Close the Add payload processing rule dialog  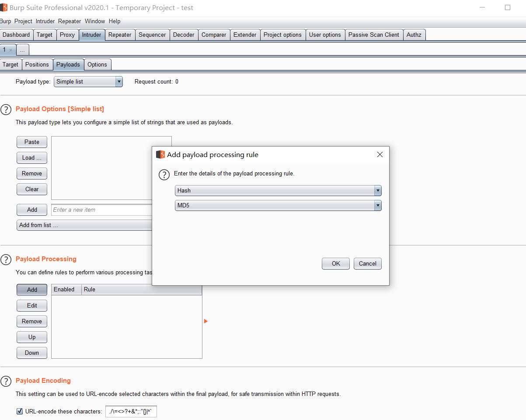click(x=380, y=154)
